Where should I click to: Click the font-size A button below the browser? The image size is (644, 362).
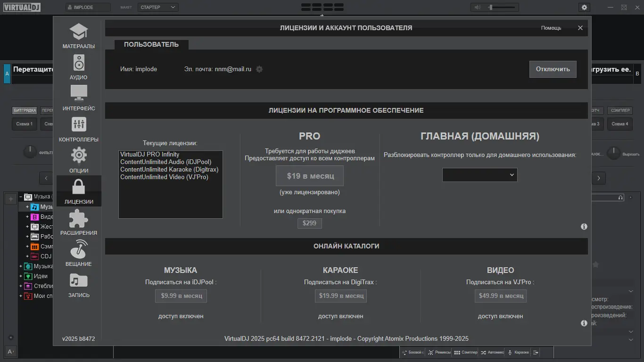(10, 351)
